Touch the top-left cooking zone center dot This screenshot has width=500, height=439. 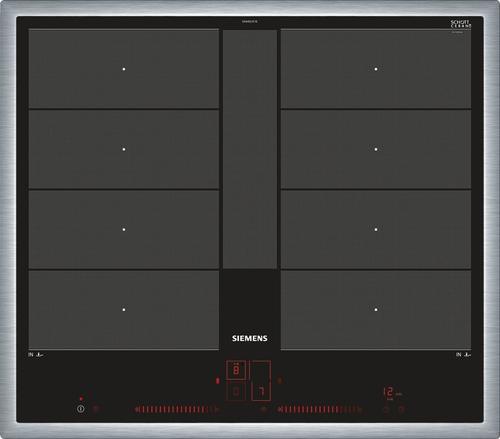point(124,69)
